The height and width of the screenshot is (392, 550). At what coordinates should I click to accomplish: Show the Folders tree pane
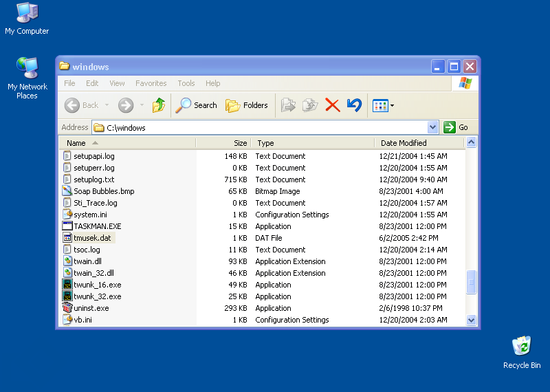tap(247, 105)
